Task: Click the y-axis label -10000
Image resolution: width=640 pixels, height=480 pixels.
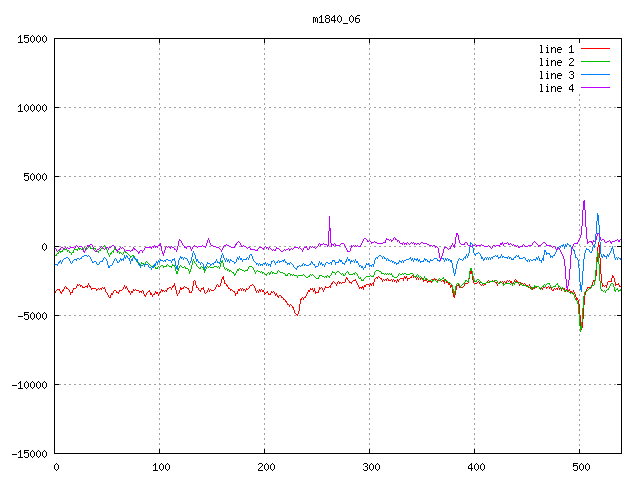Action: (29, 385)
